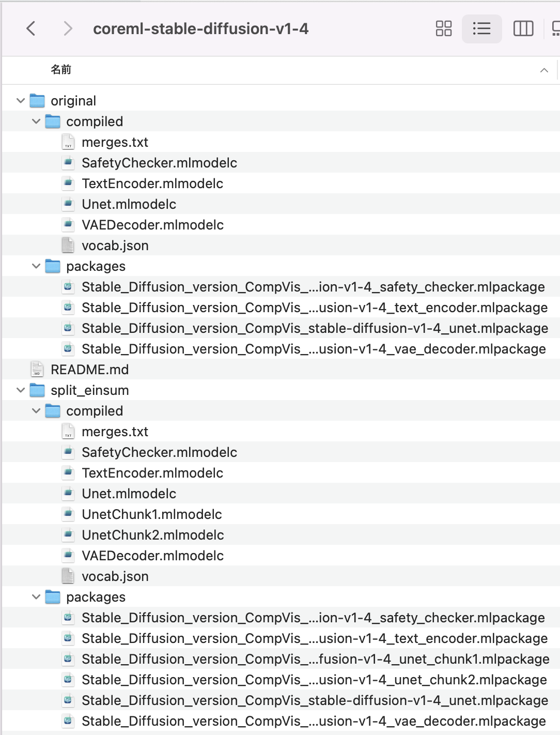Select split_einsum's vocab.json file icon
The image size is (560, 735).
68,576
